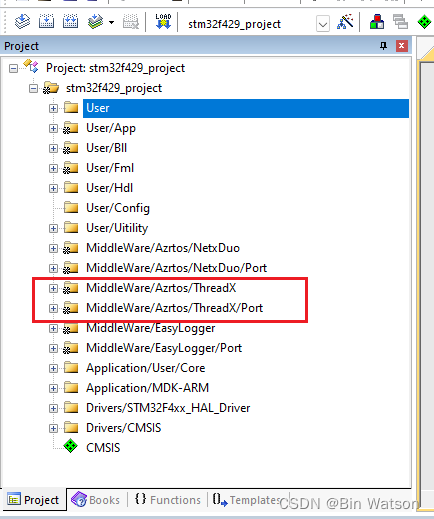Select MiddleWare/EasyLogger/Port tree label
Image resolution: width=434 pixels, height=519 pixels.
tap(164, 348)
